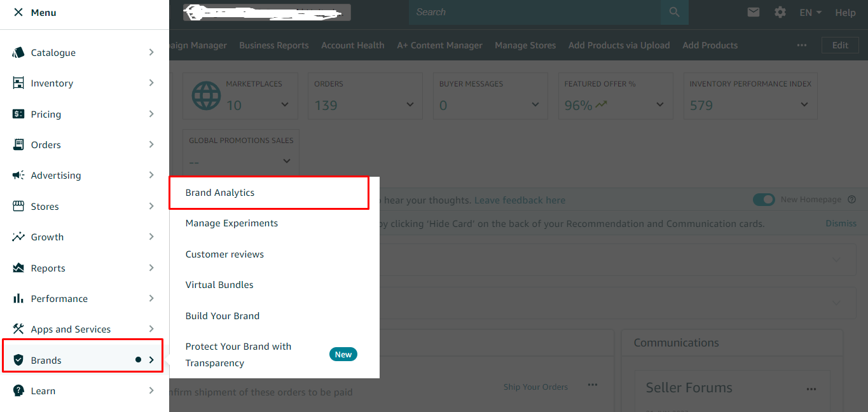Expand the Orders submenu chevron
The width and height of the screenshot is (868, 412).
(151, 144)
